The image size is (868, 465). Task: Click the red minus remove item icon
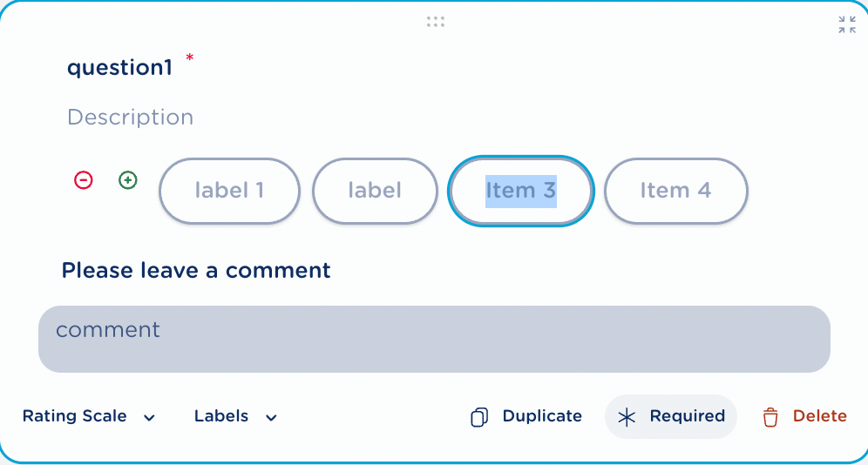pos(83,180)
